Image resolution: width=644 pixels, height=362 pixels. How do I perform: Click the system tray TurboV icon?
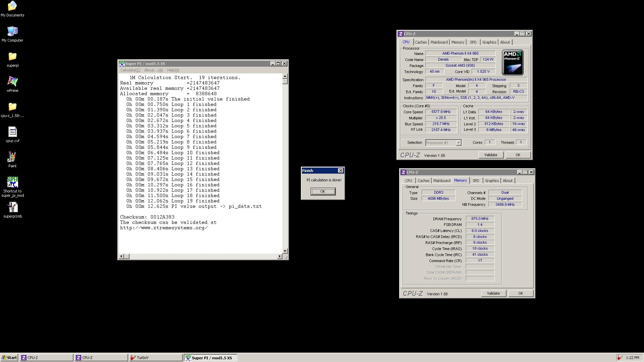pos(620,358)
